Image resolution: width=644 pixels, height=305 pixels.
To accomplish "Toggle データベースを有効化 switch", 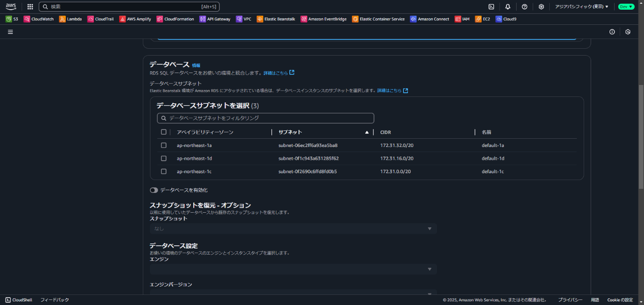I will click(154, 190).
